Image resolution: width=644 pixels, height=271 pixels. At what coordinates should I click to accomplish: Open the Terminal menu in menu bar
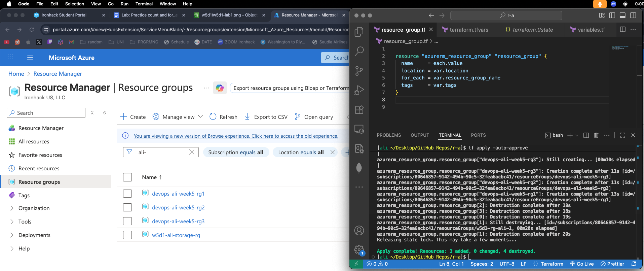144,4
